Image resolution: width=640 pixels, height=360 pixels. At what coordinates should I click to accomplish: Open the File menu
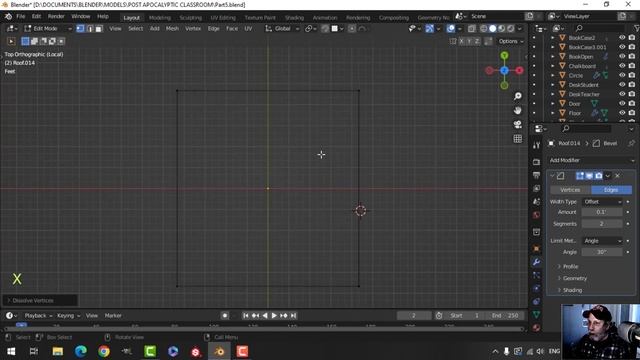coord(20,16)
